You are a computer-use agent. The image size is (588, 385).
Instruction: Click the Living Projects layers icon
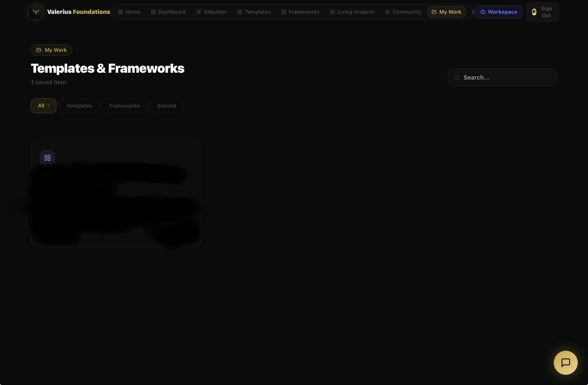coord(332,12)
